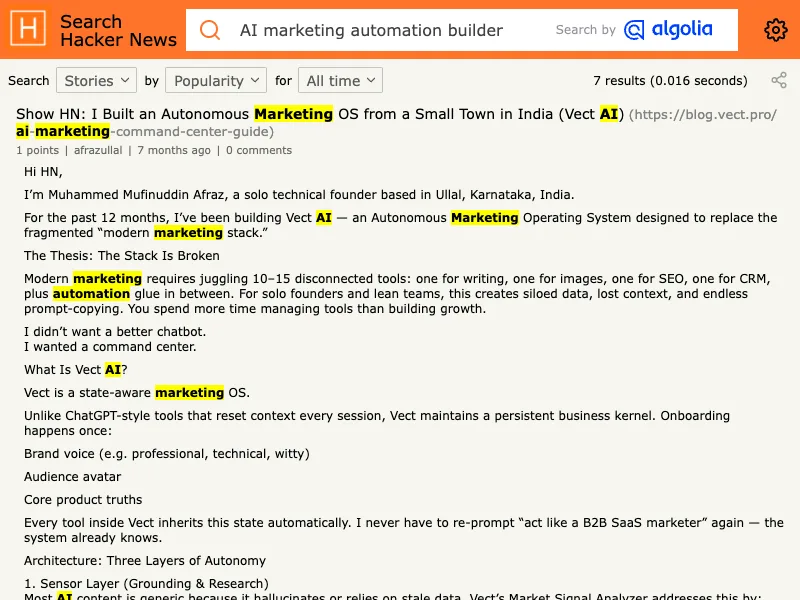Image resolution: width=800 pixels, height=600 pixels.
Task: Click 'Vect is a state-aware marketing OS.' line
Action: [x=137, y=392]
